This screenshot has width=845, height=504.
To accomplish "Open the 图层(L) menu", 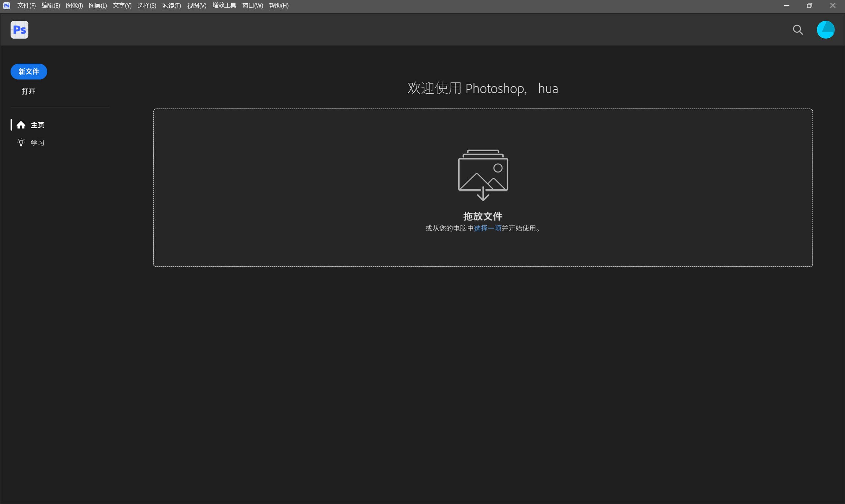I will [98, 5].
